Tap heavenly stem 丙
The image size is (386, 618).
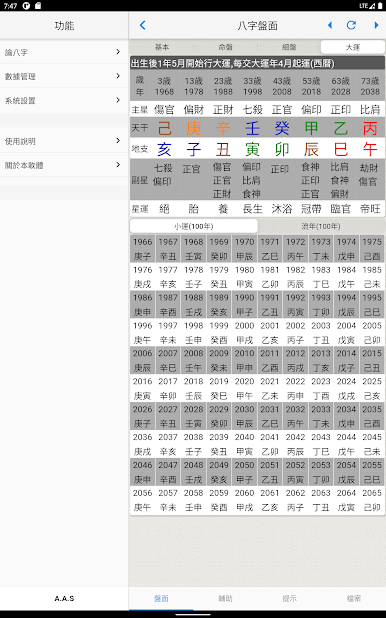370,128
